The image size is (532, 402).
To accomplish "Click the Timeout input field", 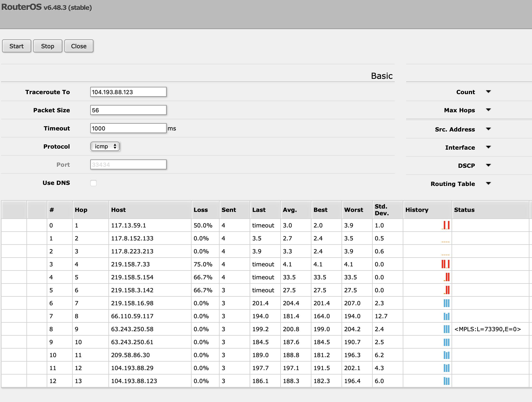I will tap(128, 128).
